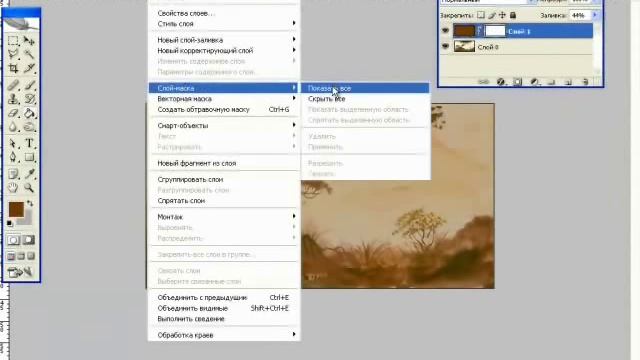Image resolution: width=640 pixels, height=360 pixels.
Task: Select the Notes tool
Action: coord(13,173)
